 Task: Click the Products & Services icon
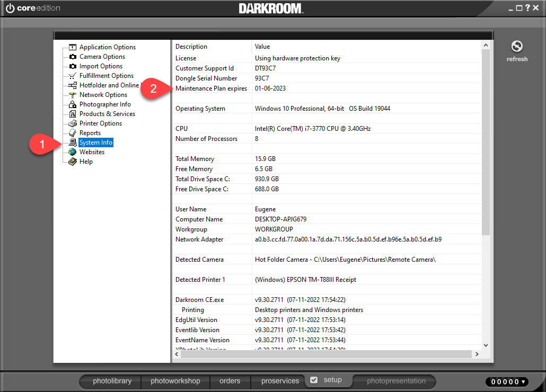(x=73, y=114)
